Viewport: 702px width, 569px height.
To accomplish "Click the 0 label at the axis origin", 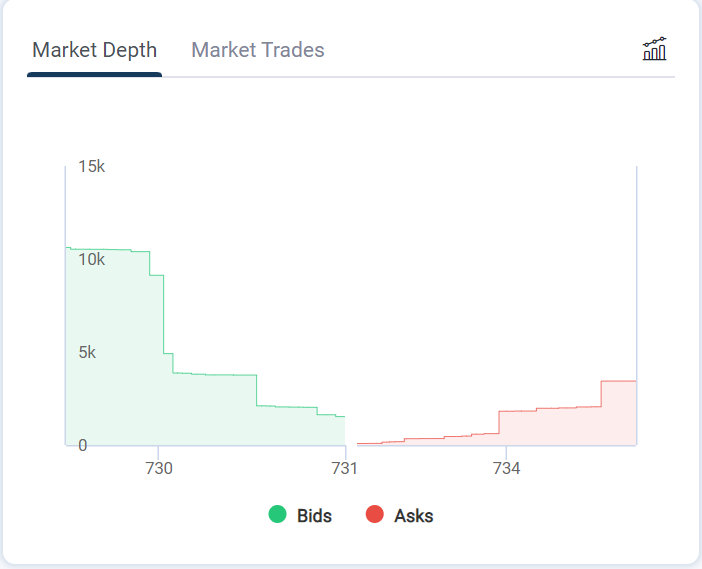I will click(83, 445).
